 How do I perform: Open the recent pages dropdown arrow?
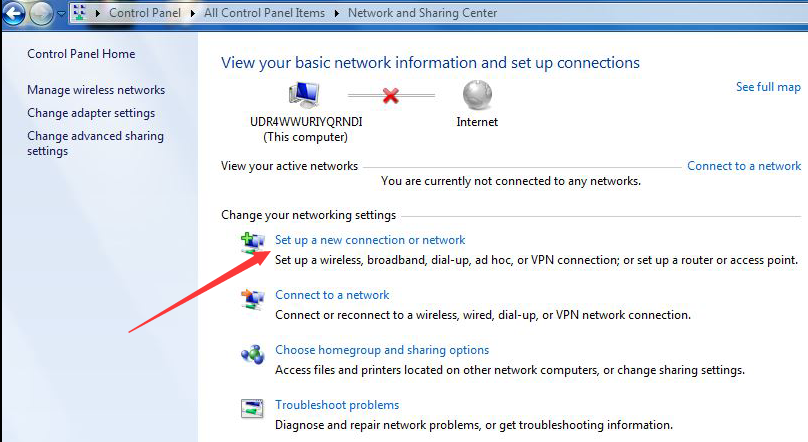pyautogui.click(x=62, y=15)
